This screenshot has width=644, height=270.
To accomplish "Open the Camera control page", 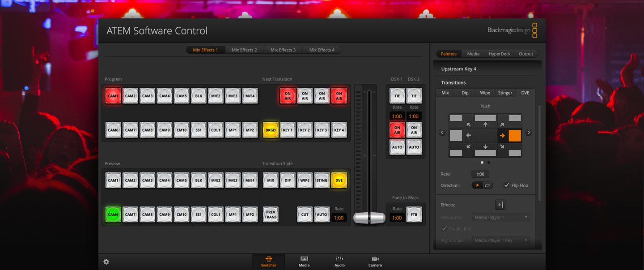I will [x=375, y=262].
